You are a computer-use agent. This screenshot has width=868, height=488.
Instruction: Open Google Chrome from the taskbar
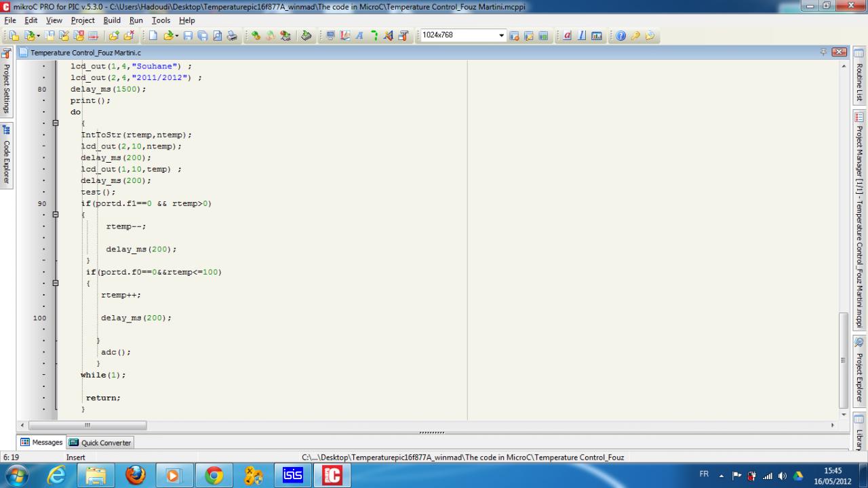pos(214,476)
